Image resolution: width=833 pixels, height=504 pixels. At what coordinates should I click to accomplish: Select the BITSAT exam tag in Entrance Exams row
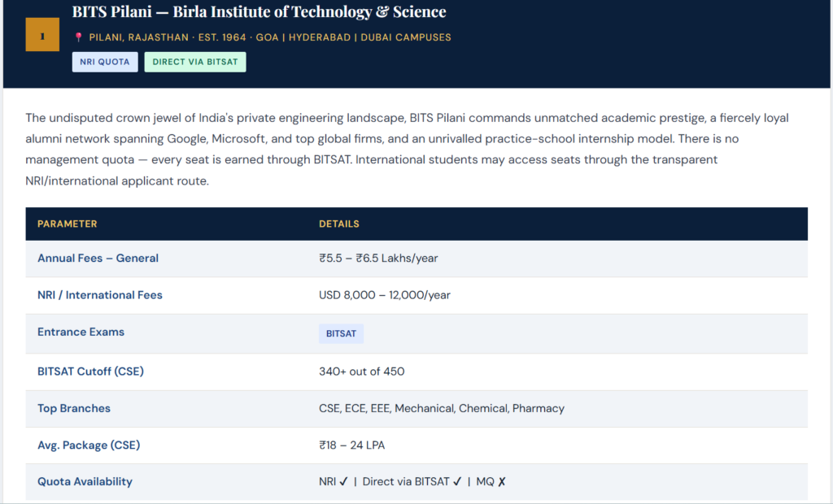(341, 333)
